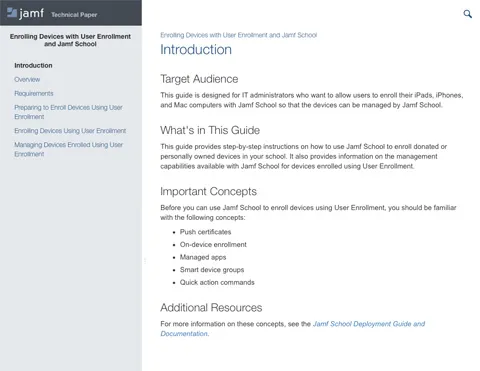Open the Technical Paper header label

click(x=74, y=15)
